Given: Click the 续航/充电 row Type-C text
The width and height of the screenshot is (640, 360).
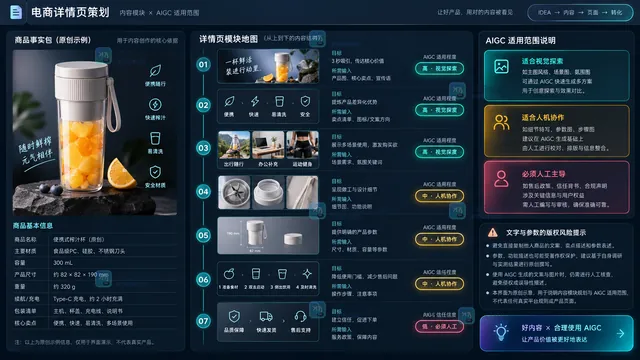Looking at the screenshot, I should [88, 299].
